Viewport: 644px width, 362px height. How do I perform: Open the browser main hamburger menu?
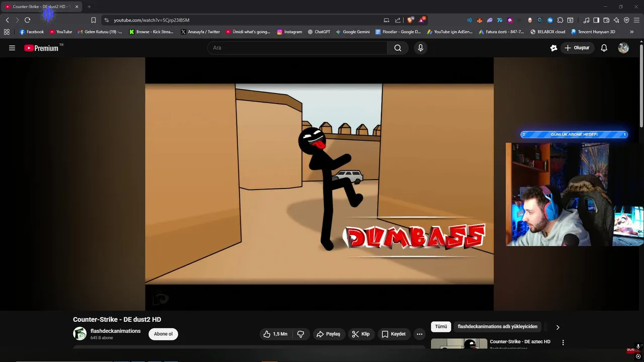tap(636, 20)
